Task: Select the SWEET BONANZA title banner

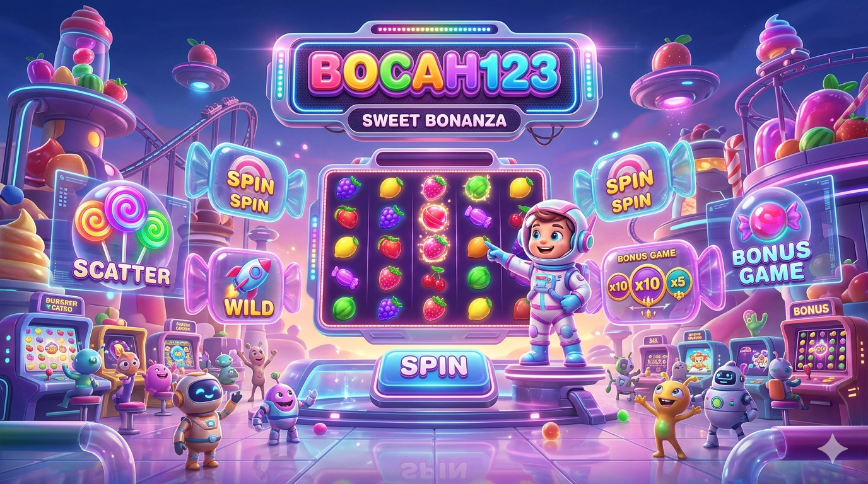Action: [x=433, y=121]
